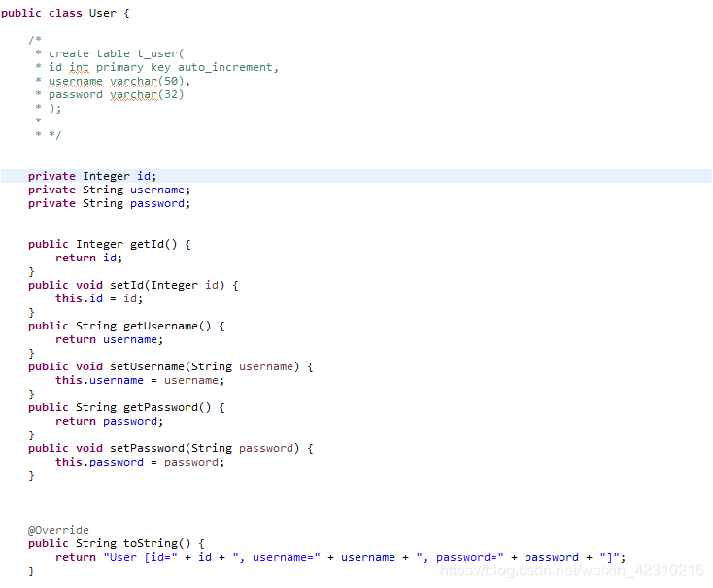Click the comment closing '* */' line
The image size is (713, 588).
coord(49,135)
